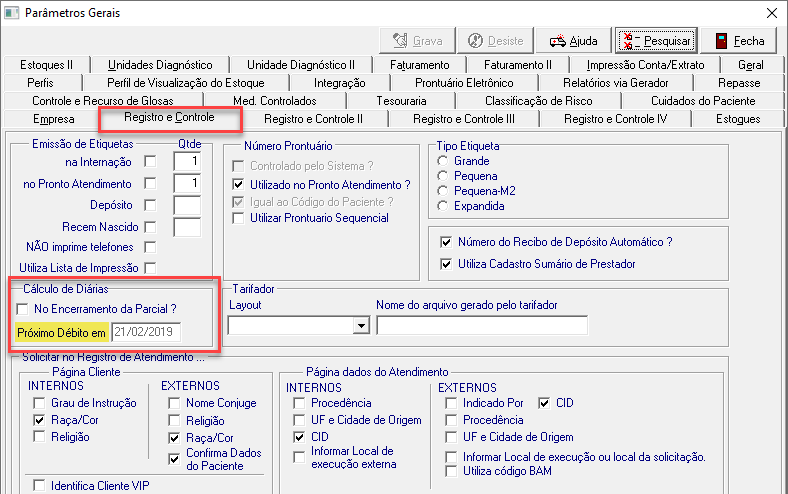Image resolution: width=788 pixels, height=494 pixels.
Task: Check No Encerramento da Parcial
Action: click(22, 309)
